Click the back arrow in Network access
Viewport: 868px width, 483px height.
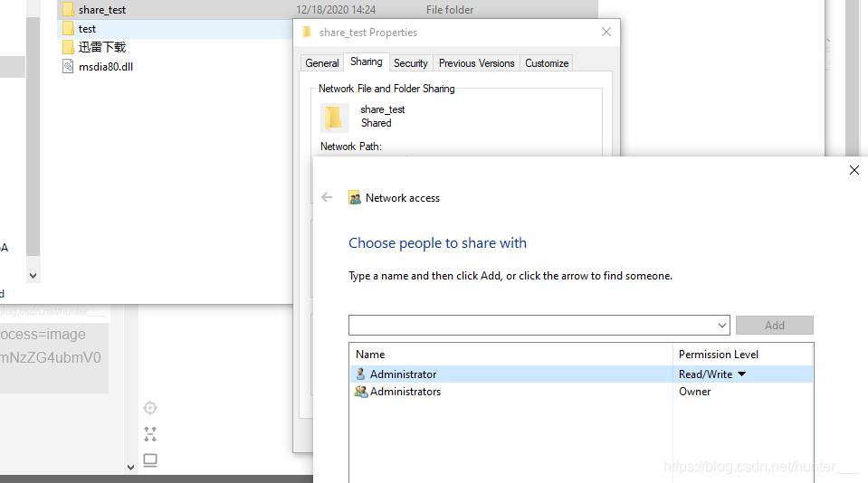tap(327, 197)
